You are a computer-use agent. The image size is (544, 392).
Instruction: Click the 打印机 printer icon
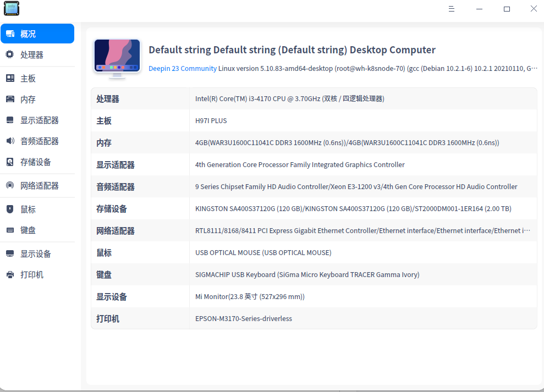click(9, 274)
